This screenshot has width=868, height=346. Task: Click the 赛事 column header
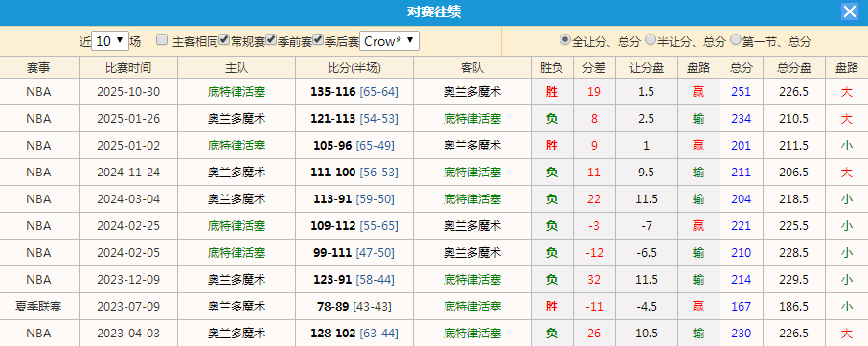38,67
